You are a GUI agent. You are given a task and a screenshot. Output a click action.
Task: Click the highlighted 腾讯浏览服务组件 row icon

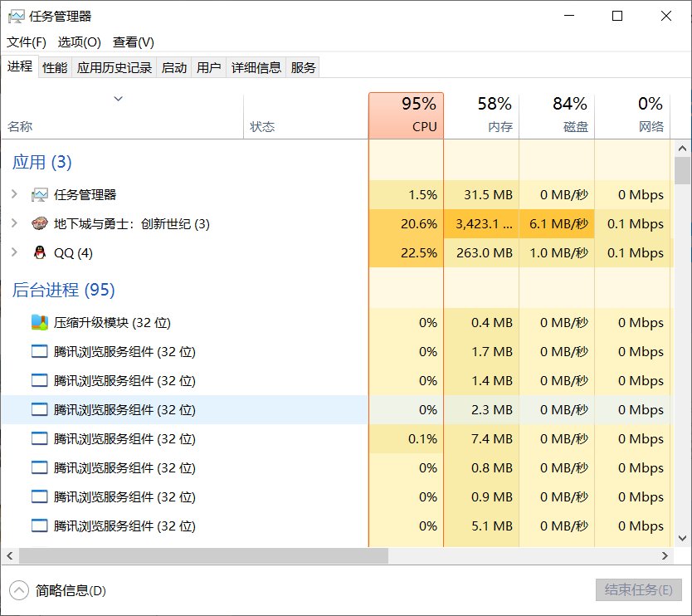(37, 409)
